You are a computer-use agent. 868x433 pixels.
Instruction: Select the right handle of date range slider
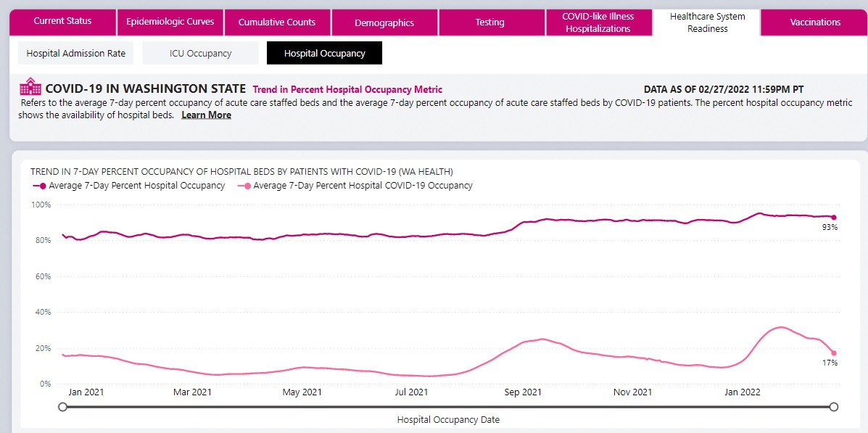pos(834,407)
